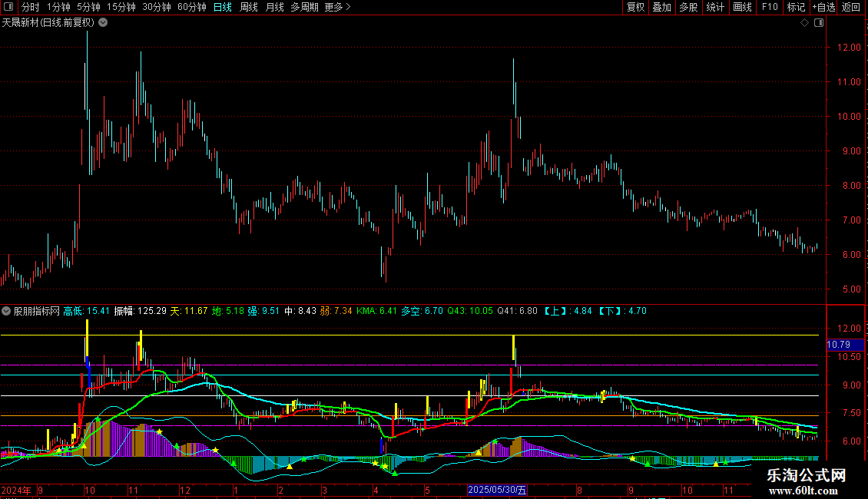Image resolution: width=868 pixels, height=499 pixels.
Task: Click the diamond marker icon above the chart
Action: tap(804, 23)
